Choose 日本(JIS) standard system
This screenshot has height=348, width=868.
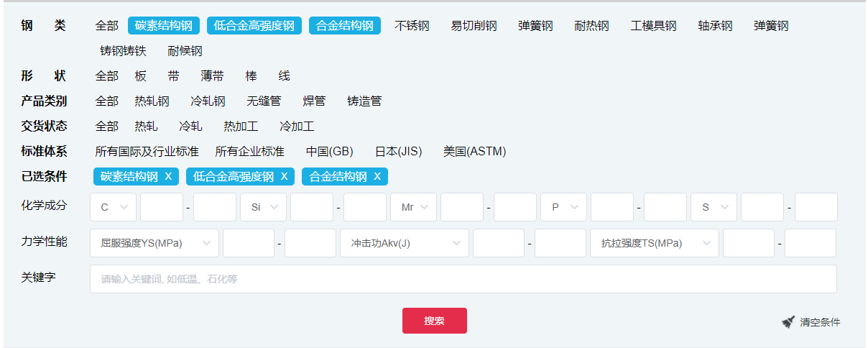tap(399, 152)
